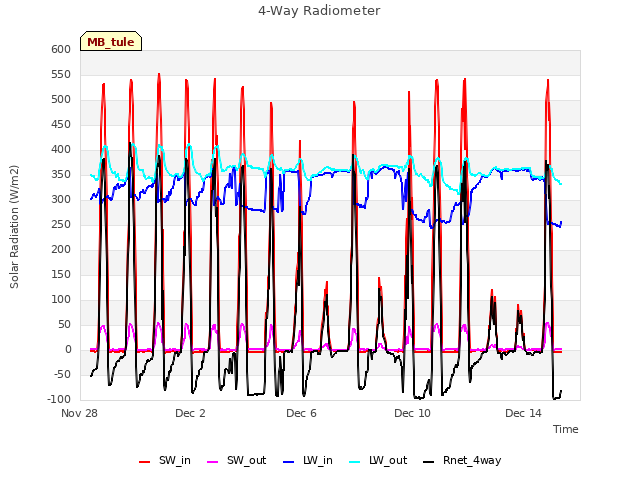Click the 200 y-axis tick label

61,249
